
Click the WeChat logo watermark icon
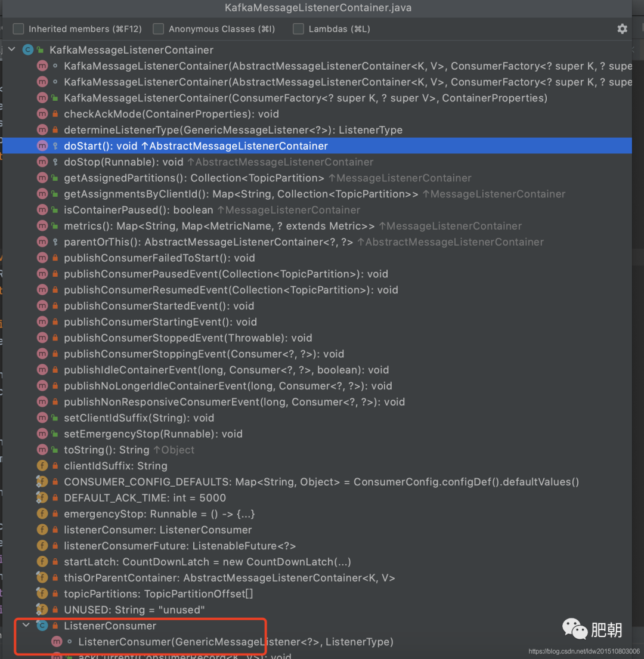574,629
